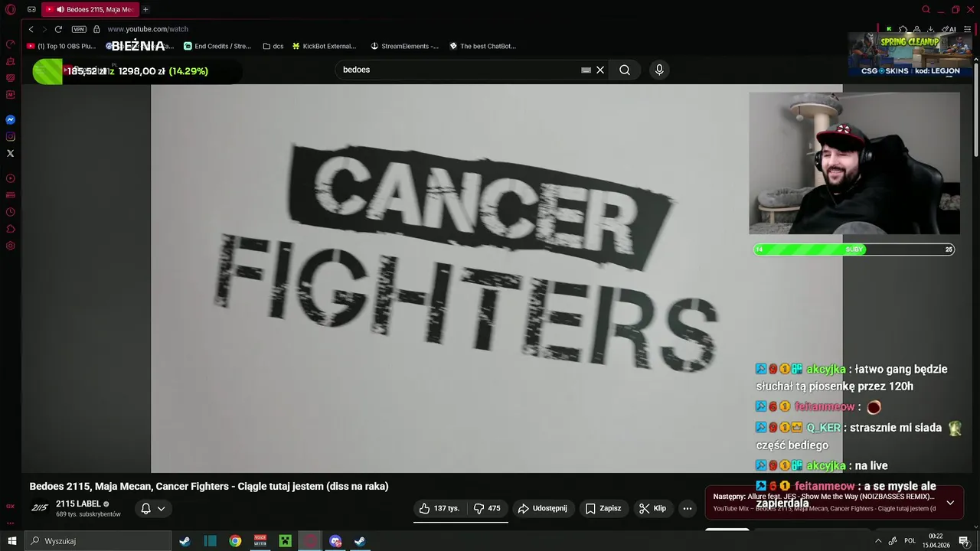Viewport: 980px width, 551px height.
Task: Click the Zapisz save button
Action: tap(603, 508)
